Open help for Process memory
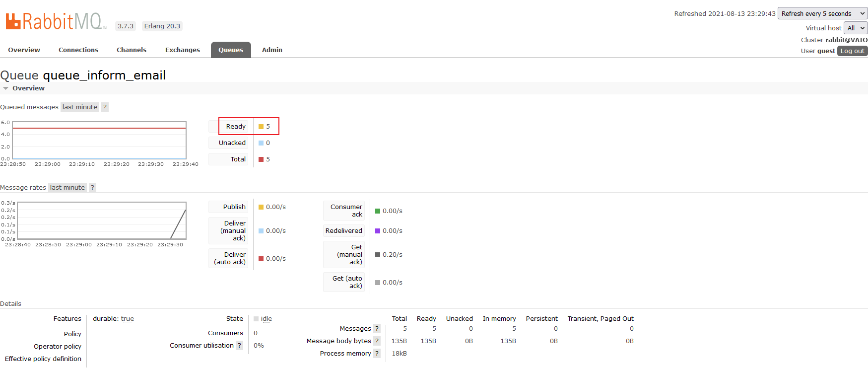868x368 pixels. tap(377, 353)
